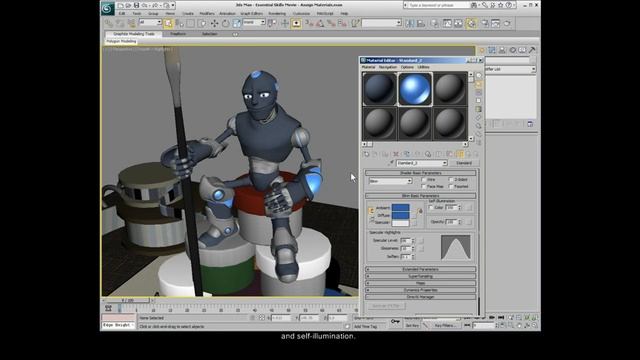640x360 pixels.
Task: Click the Opacity map button
Action: [468, 222]
